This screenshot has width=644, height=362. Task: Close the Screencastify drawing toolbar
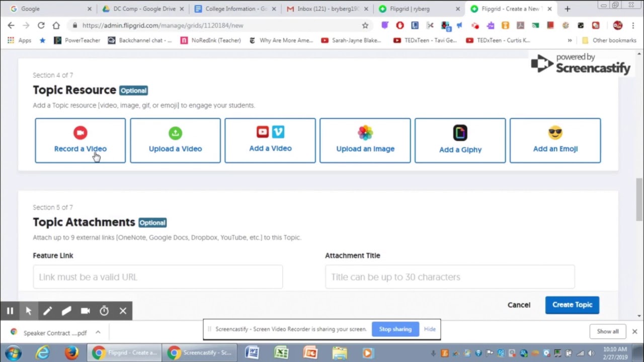(123, 311)
